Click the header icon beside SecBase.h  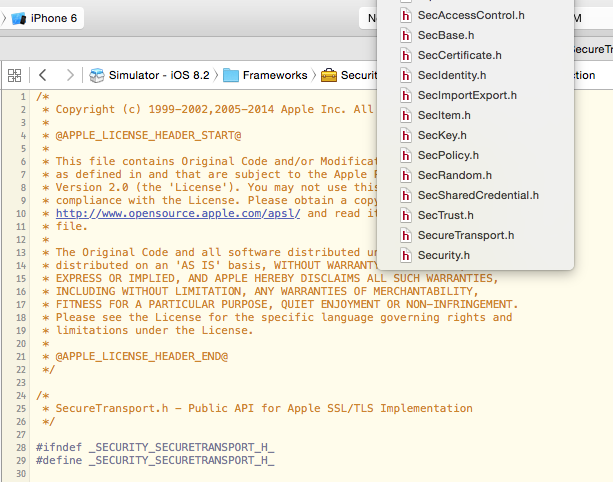[406, 36]
